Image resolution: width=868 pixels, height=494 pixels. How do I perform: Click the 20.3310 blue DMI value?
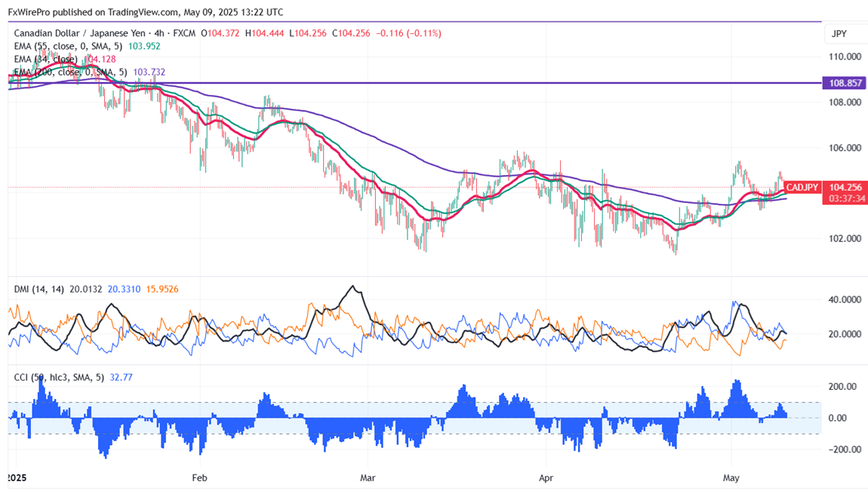pyautogui.click(x=124, y=289)
